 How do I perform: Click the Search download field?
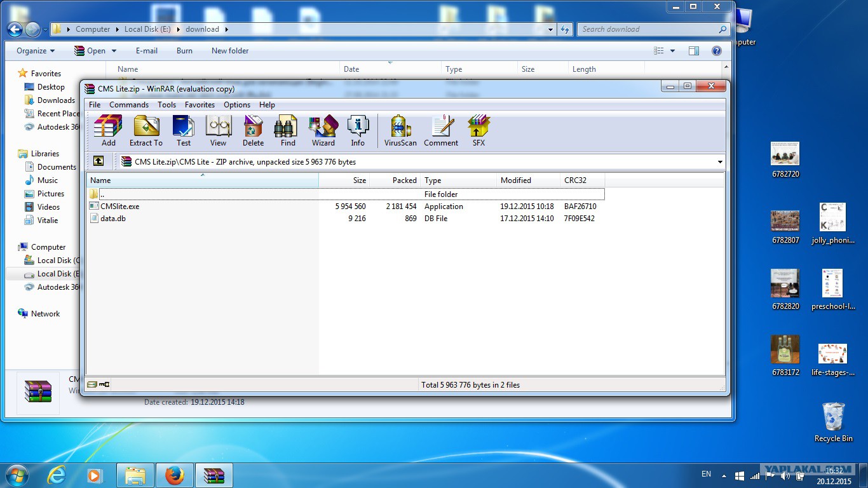click(x=653, y=29)
